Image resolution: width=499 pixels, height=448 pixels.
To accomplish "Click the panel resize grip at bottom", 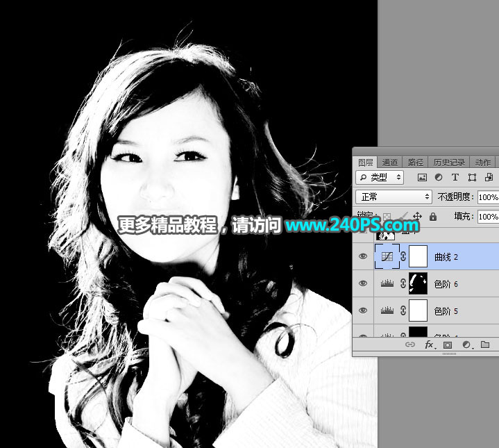I will tap(449, 354).
